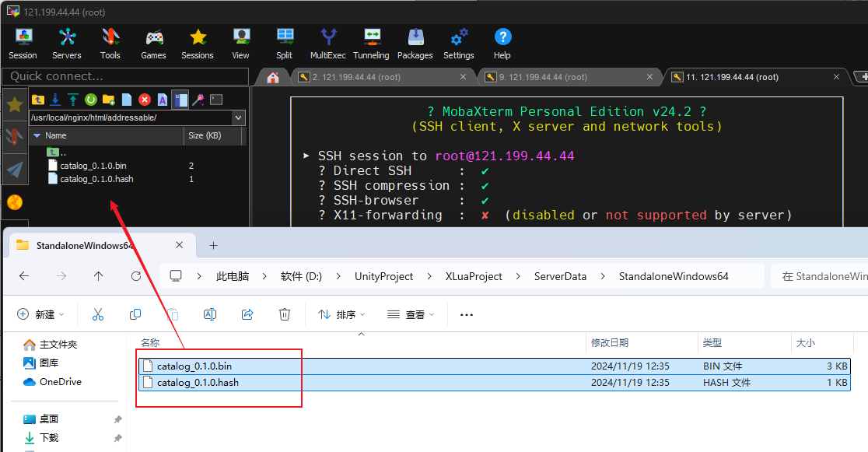Click the remote path field /usr/local/nginx/html/addressable/
The image size is (868, 452).
click(131, 117)
